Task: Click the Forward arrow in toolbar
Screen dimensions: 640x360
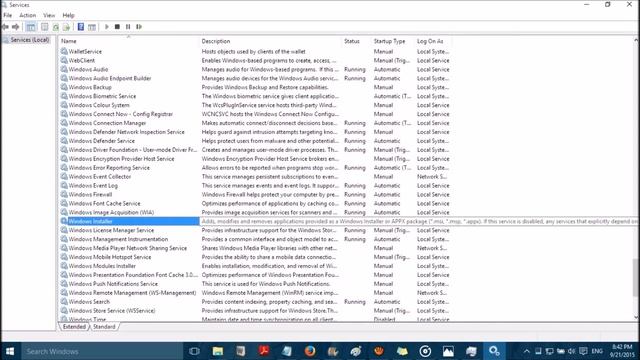Action: 16,27
